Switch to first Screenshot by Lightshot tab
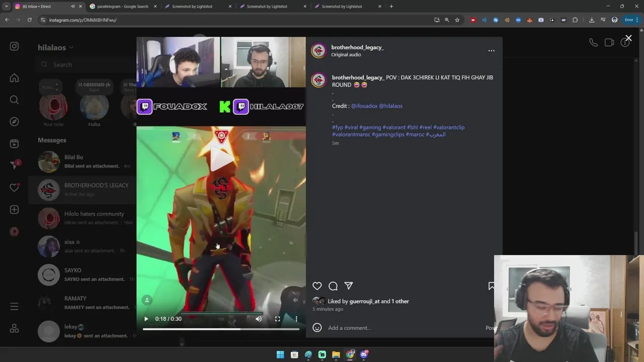Screen dimensions: 644x362 click(x=192, y=7)
